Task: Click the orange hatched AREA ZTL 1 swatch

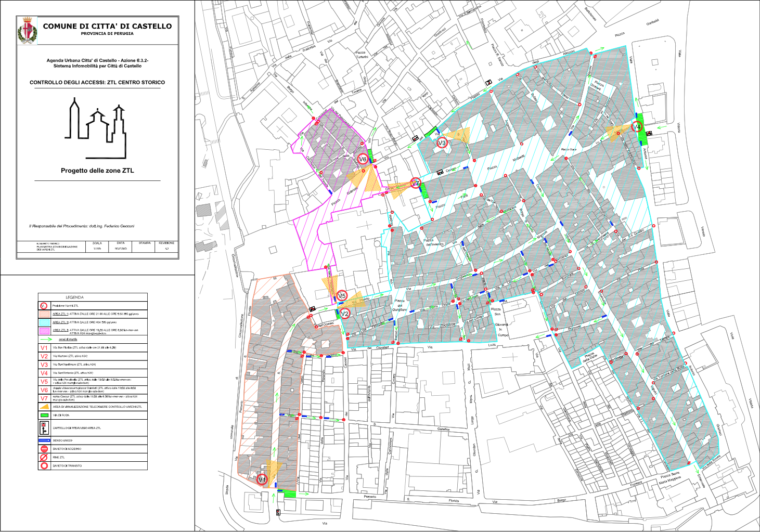Action: (x=44, y=314)
